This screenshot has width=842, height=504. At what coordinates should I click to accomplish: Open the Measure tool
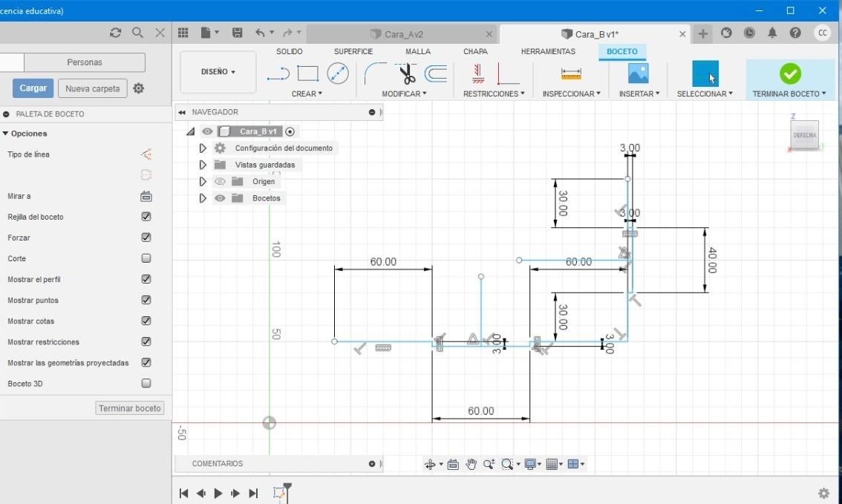[571, 73]
